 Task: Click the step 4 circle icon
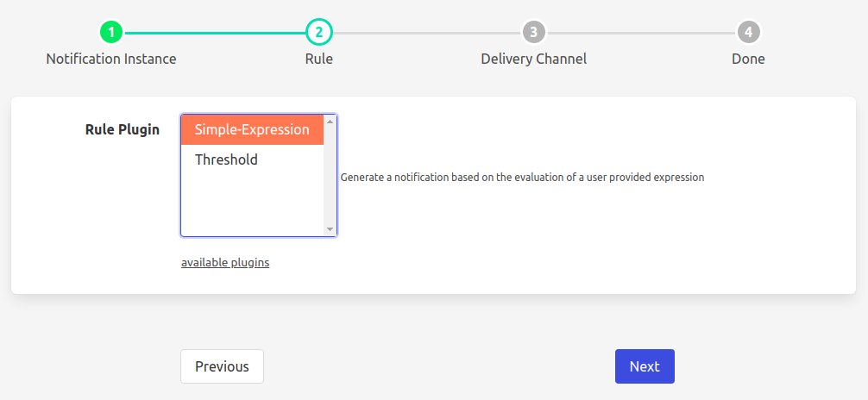(x=748, y=33)
